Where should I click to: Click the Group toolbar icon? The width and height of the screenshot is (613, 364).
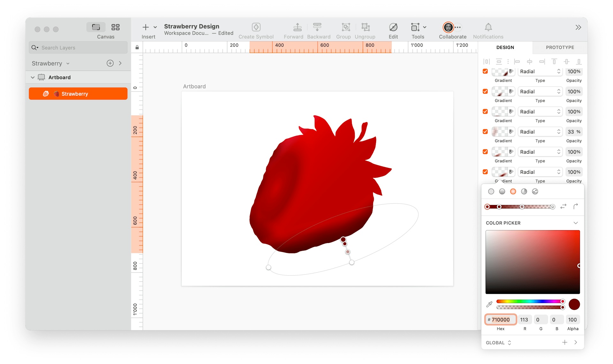click(346, 27)
